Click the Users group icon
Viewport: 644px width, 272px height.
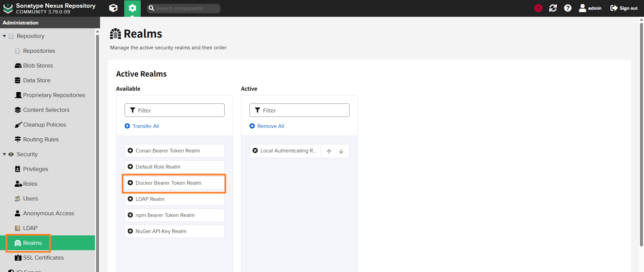pyautogui.click(x=17, y=198)
